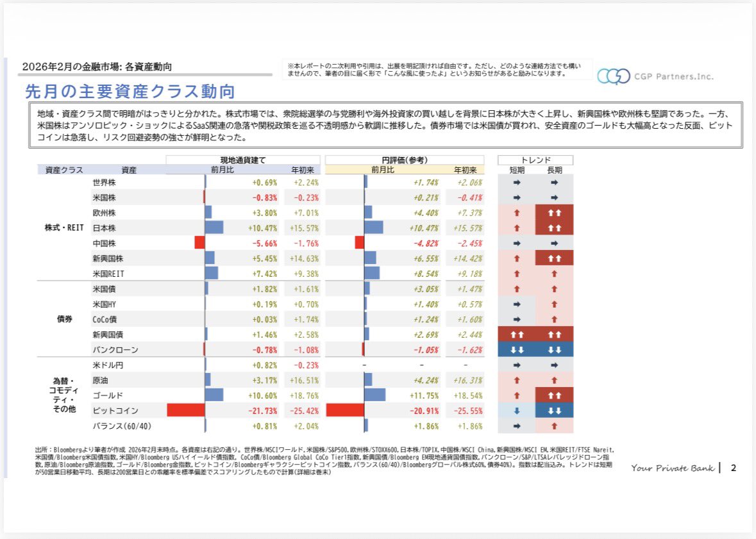Select the CoCo債 row label
756x539 pixels.
(105, 319)
